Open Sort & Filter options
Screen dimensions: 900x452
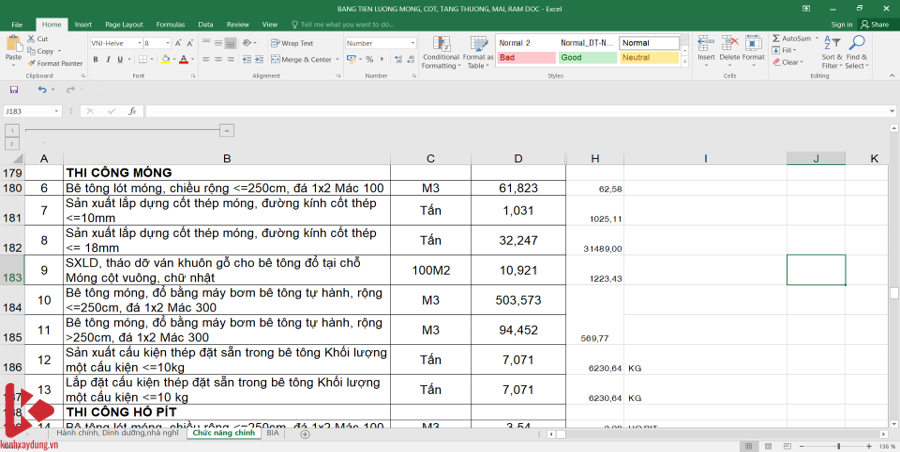[831, 52]
